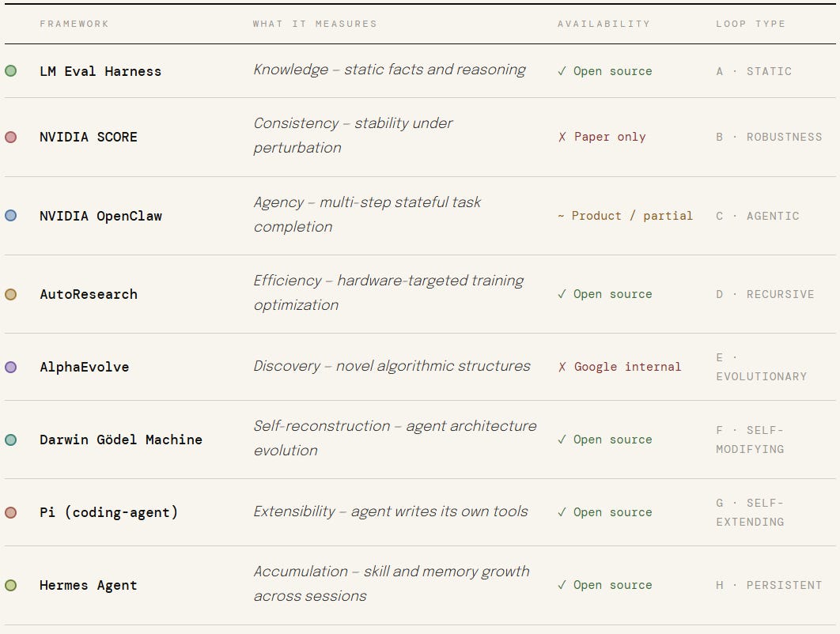This screenshot has width=840, height=634.
Task: Select the AVAILABILITY column header
Action: (604, 24)
